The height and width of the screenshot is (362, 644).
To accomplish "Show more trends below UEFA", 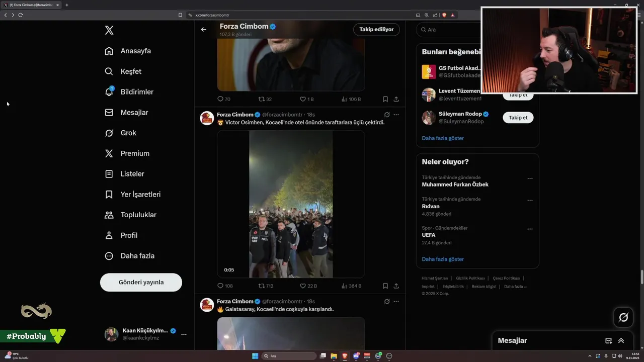I will tap(443, 259).
